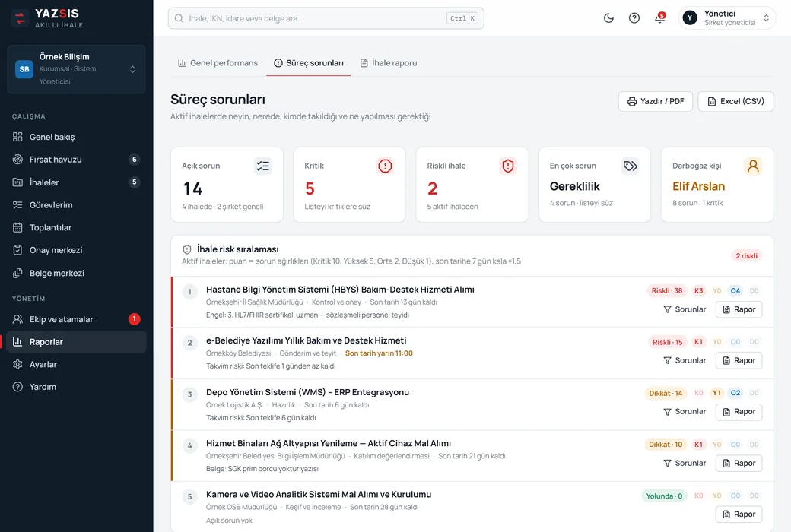Filter Sorunlar for Hastane Bilgi Yönetim Sistemi
The image size is (791, 532).
(x=685, y=309)
